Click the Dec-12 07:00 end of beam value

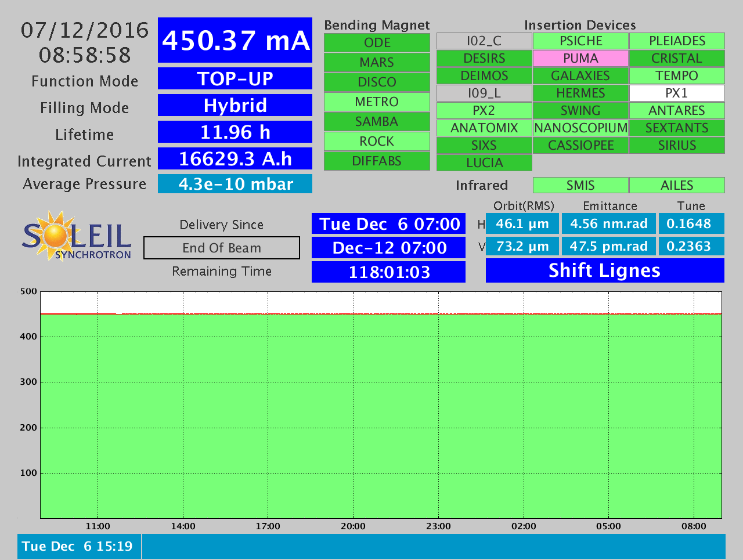click(389, 248)
